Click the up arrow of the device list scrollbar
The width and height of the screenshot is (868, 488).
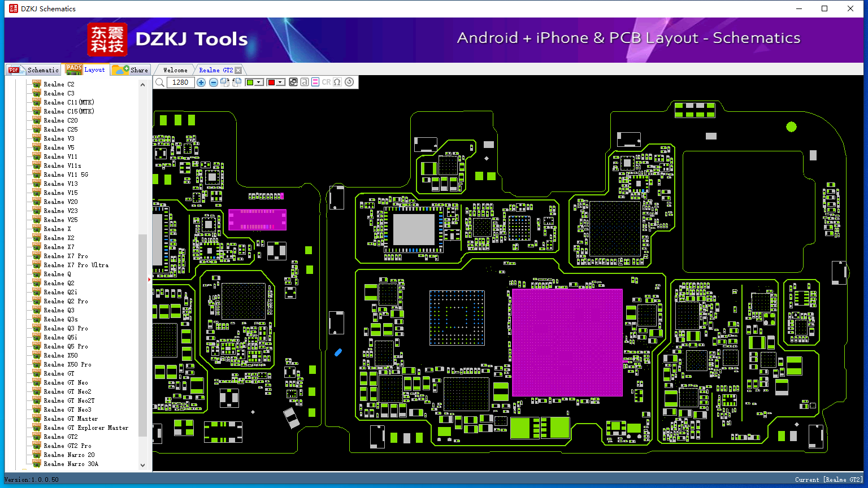point(142,85)
